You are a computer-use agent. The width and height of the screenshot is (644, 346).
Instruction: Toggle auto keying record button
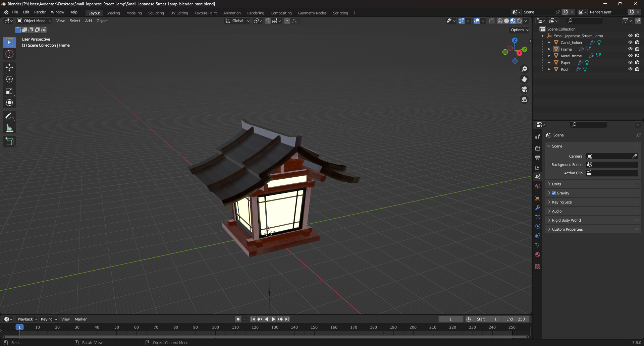238,319
